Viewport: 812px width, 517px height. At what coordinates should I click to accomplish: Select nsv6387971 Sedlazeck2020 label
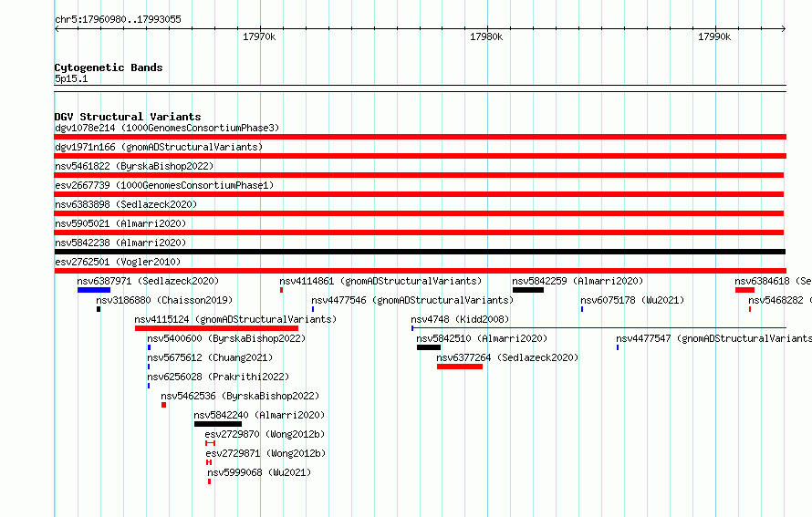tap(148, 281)
